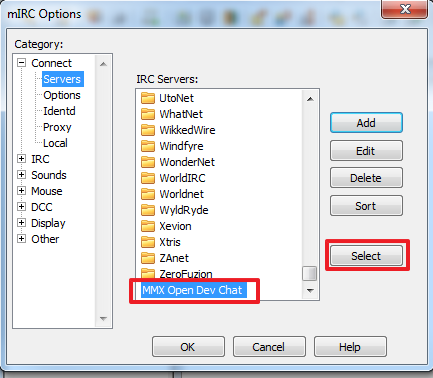Screen dimensions: 433x378
Task: Open the Local category page
Action: [x=55, y=143]
